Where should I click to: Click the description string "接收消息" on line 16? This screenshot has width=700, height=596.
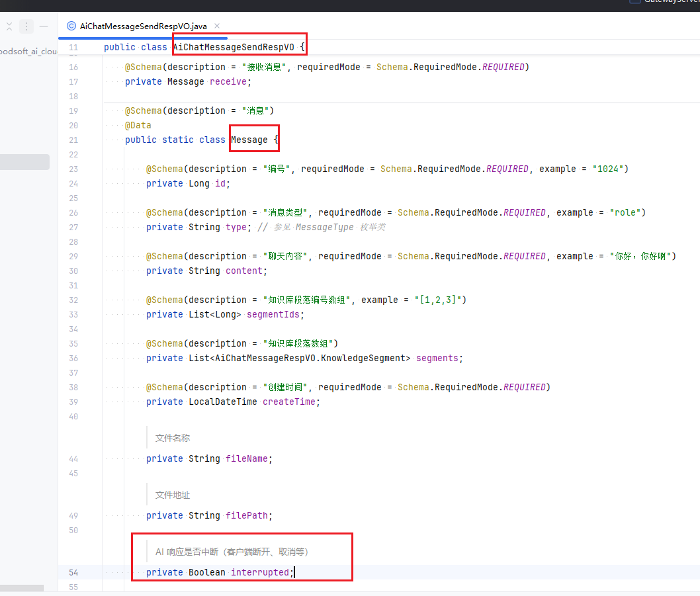(x=264, y=67)
